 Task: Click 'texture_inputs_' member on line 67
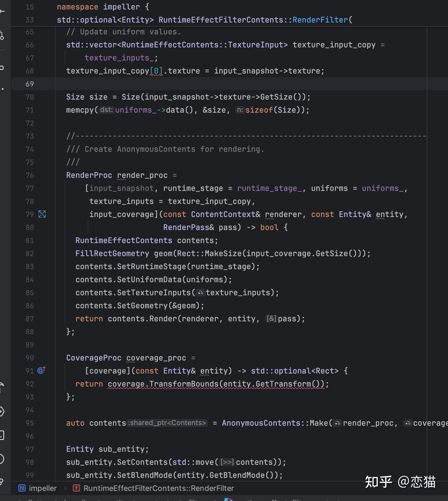pos(119,58)
